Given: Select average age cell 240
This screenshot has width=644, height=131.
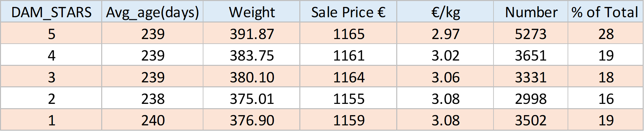Looking at the screenshot, I should 152,120.
